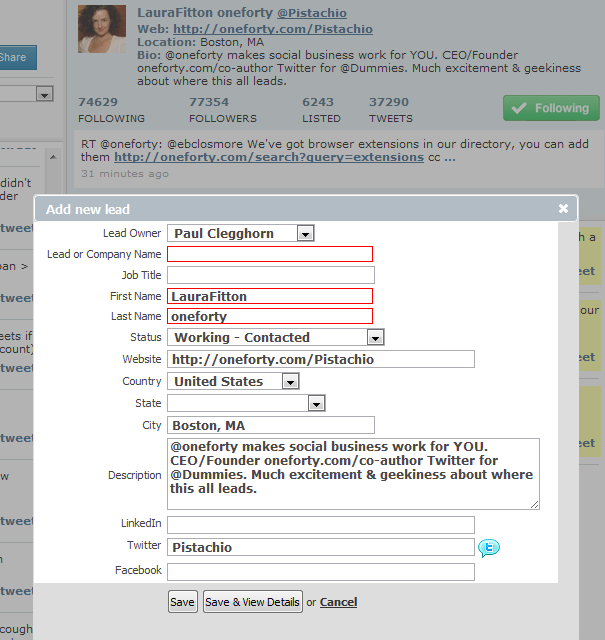Open the oneforty.com search extensions link in tweet

pos(269,157)
